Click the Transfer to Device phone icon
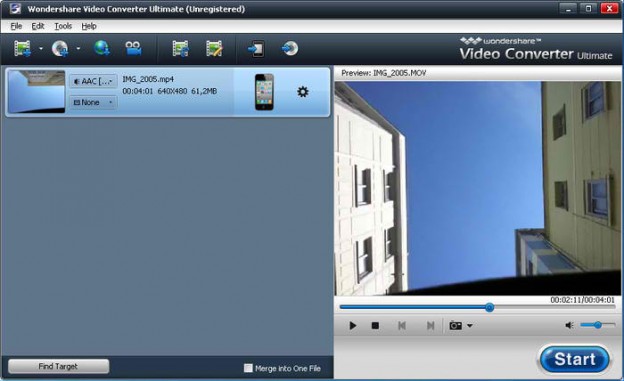 point(256,49)
